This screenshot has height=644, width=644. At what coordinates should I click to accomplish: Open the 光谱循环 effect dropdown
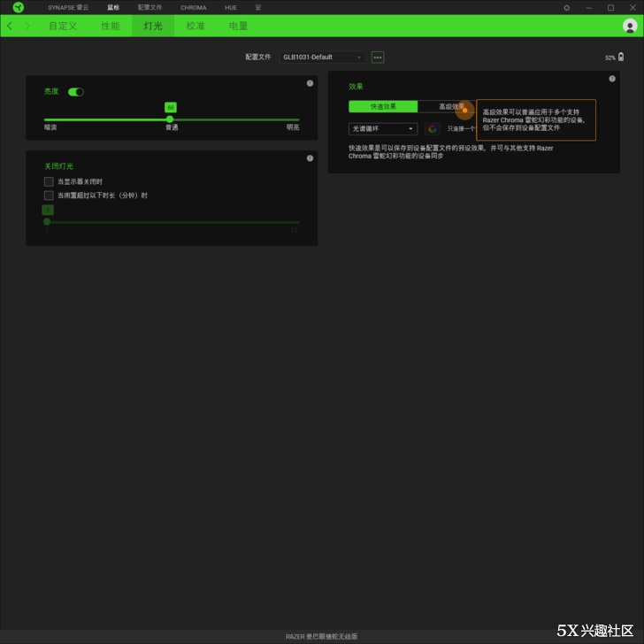383,128
